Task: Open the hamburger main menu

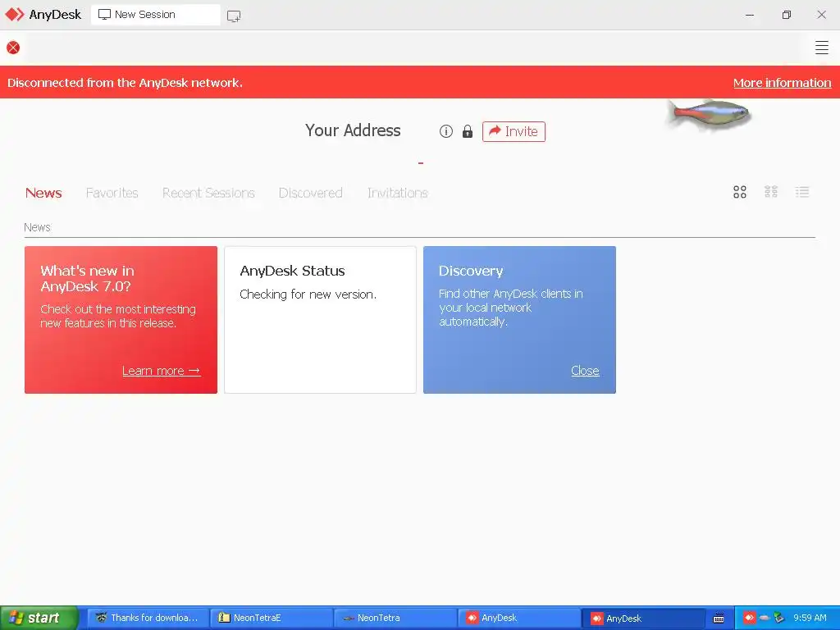Action: pos(821,48)
